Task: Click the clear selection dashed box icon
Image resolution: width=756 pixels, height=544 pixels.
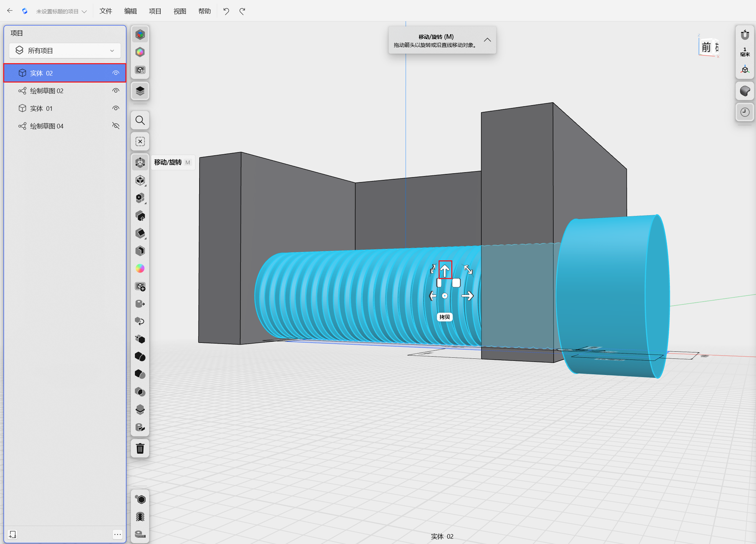Action: click(140, 141)
